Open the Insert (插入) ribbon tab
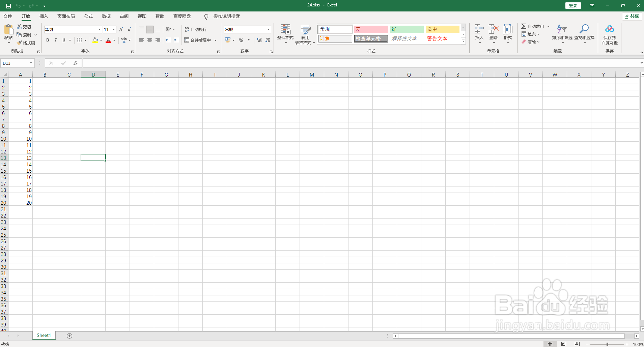Image resolution: width=644 pixels, height=347 pixels. [x=44, y=16]
